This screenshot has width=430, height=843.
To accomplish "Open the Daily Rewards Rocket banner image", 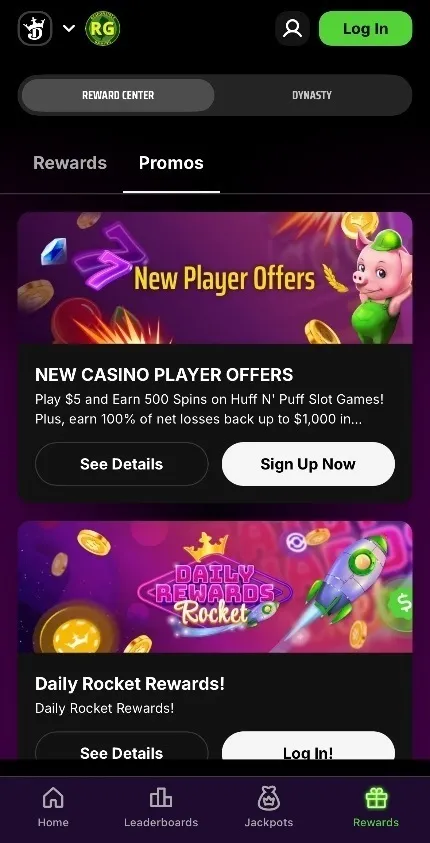I will coord(215,587).
